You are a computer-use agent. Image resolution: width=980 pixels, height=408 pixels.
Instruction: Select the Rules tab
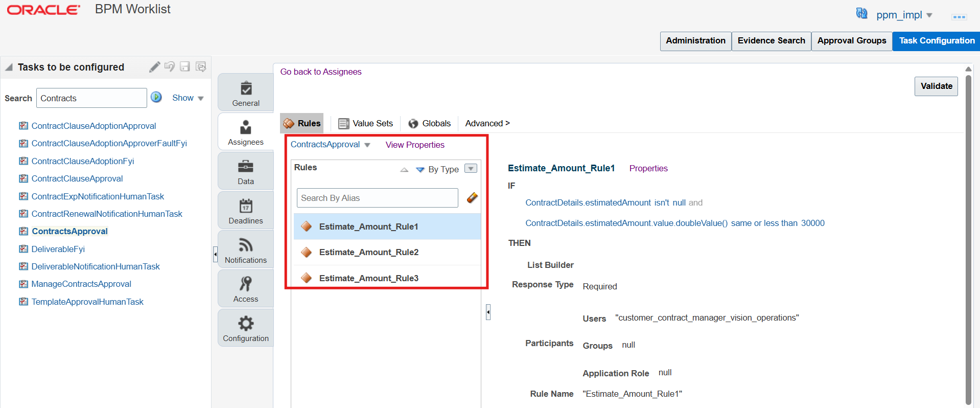point(302,123)
